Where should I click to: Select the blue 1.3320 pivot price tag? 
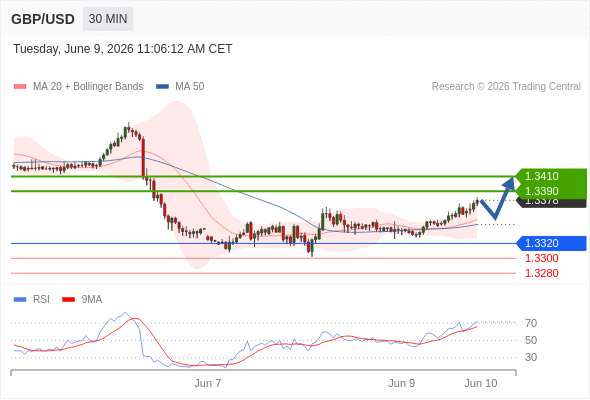pyautogui.click(x=551, y=243)
